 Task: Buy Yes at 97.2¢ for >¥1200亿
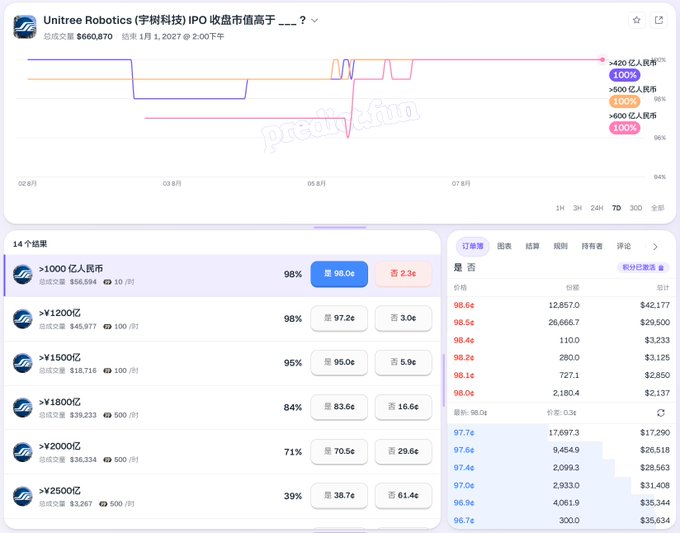tap(339, 318)
